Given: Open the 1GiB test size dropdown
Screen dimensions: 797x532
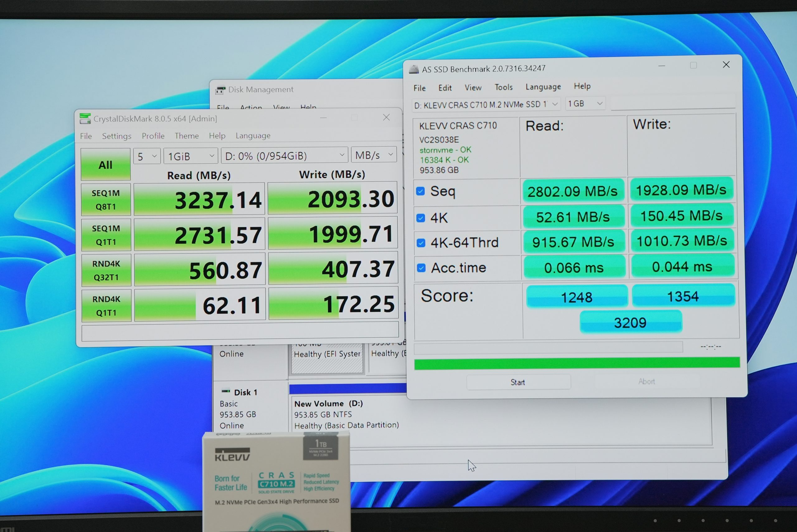Looking at the screenshot, I should (191, 156).
